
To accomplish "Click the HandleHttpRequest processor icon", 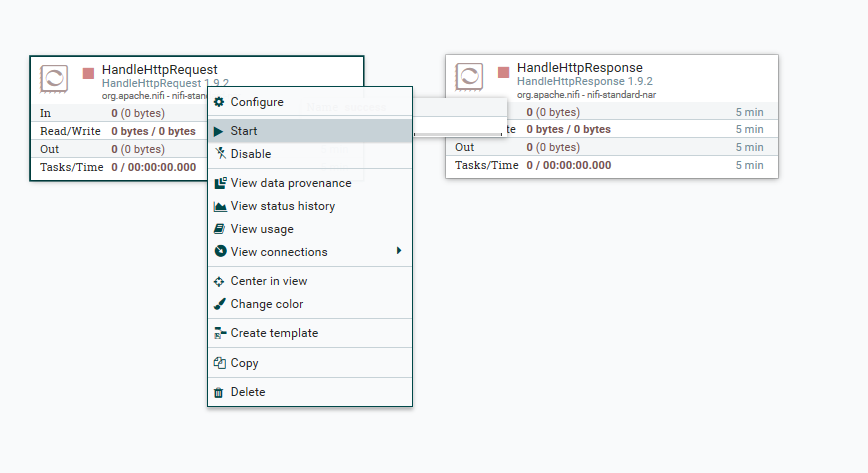I will [x=54, y=79].
